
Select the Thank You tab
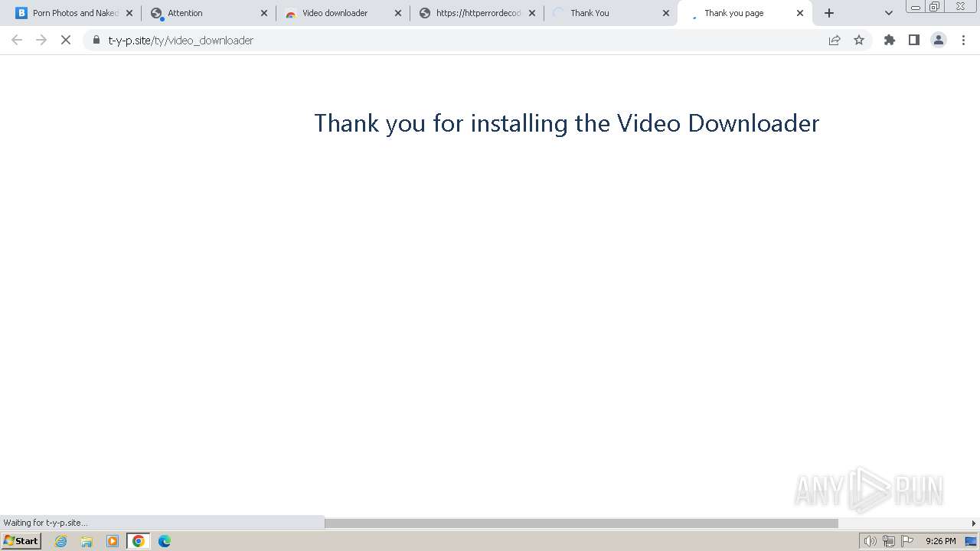pyautogui.click(x=610, y=13)
